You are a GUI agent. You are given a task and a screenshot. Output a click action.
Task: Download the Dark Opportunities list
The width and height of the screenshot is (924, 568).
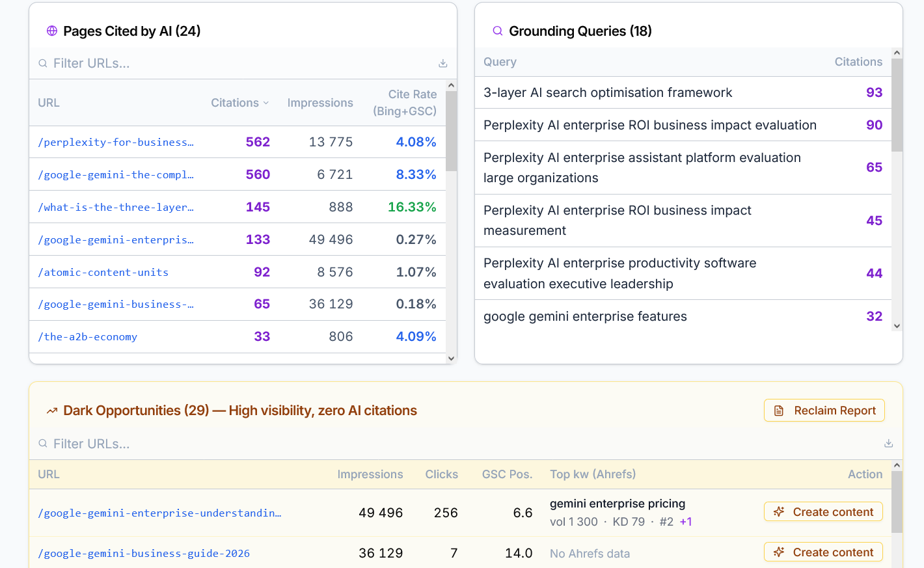(888, 444)
